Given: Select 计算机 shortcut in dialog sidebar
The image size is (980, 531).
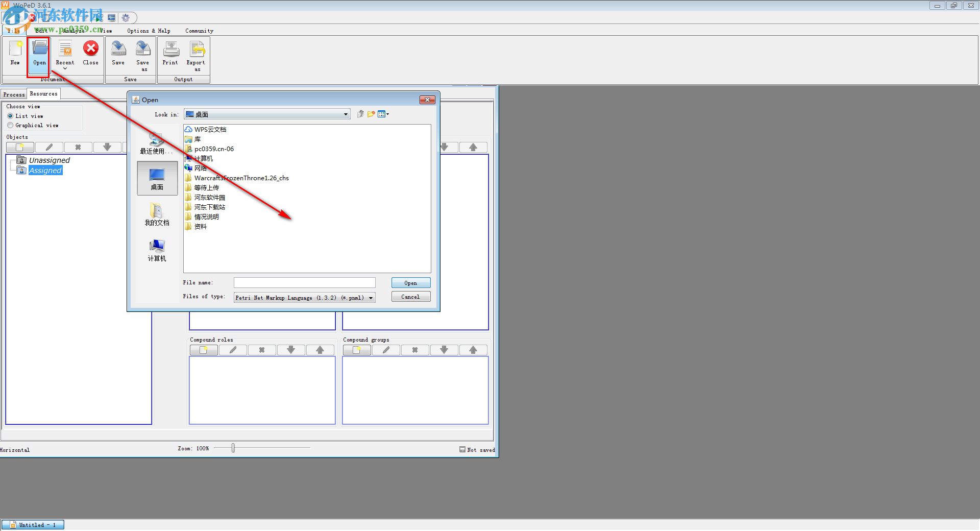Looking at the screenshot, I should [x=157, y=250].
